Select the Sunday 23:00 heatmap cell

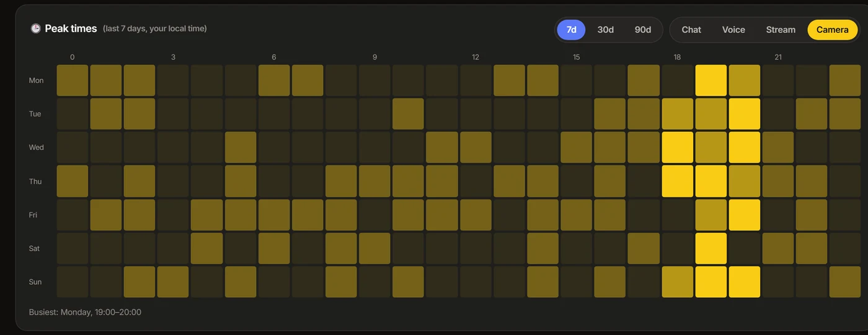[x=845, y=282]
